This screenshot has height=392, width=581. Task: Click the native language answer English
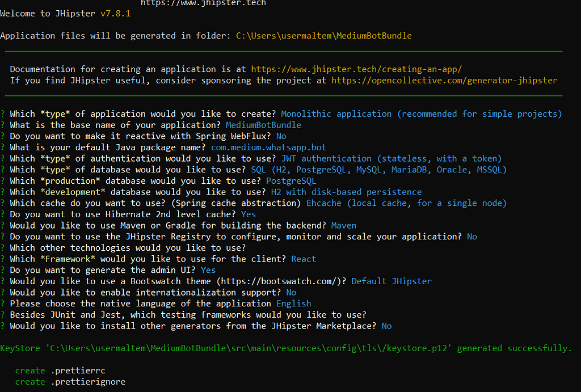click(x=293, y=304)
